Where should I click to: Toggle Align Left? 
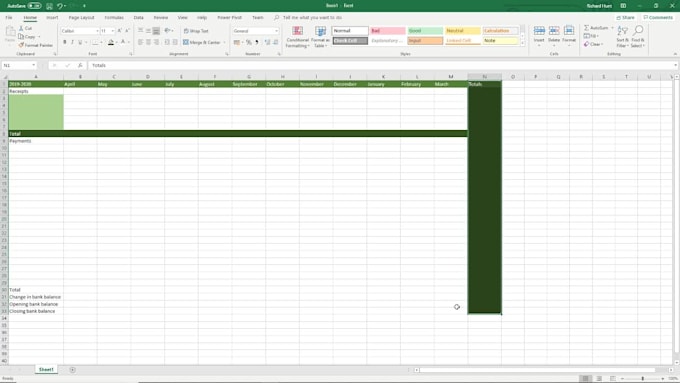pyautogui.click(x=141, y=42)
